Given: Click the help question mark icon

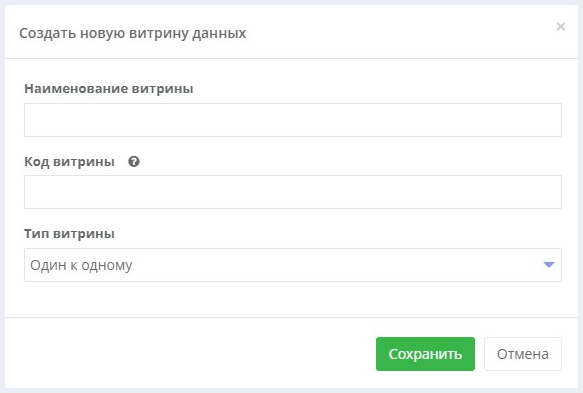Looking at the screenshot, I should 134,162.
